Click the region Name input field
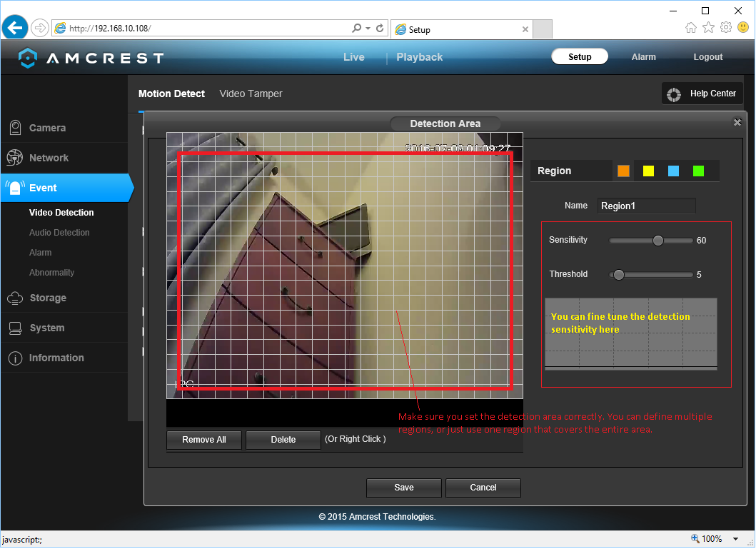The width and height of the screenshot is (756, 549). coord(646,206)
